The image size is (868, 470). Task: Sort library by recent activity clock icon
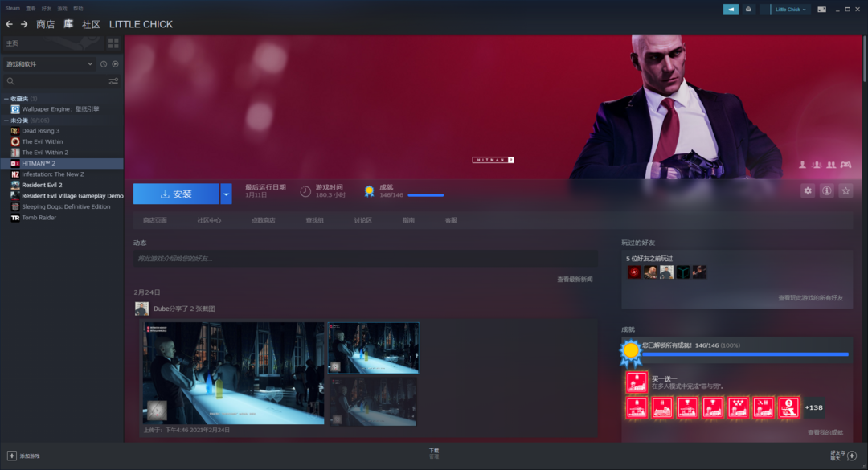104,64
